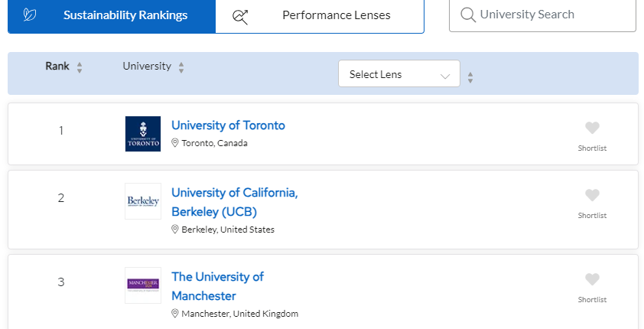Add University of Manchester to shortlist heart
The width and height of the screenshot is (644, 329).
(592, 280)
